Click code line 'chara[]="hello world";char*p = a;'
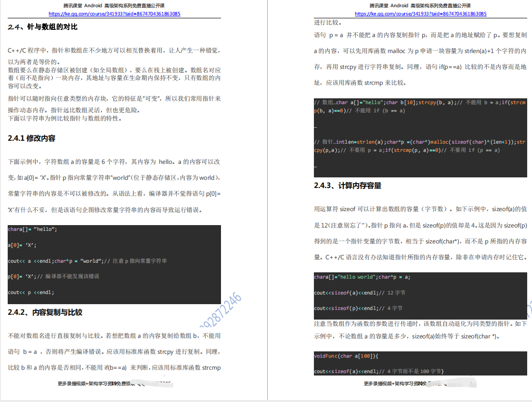 coord(363,277)
